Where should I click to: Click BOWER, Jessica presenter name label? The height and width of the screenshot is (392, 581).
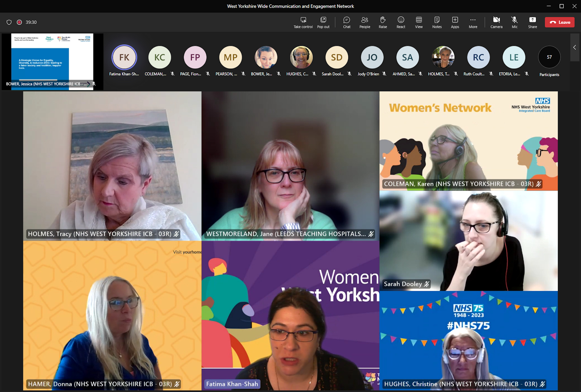(x=46, y=84)
